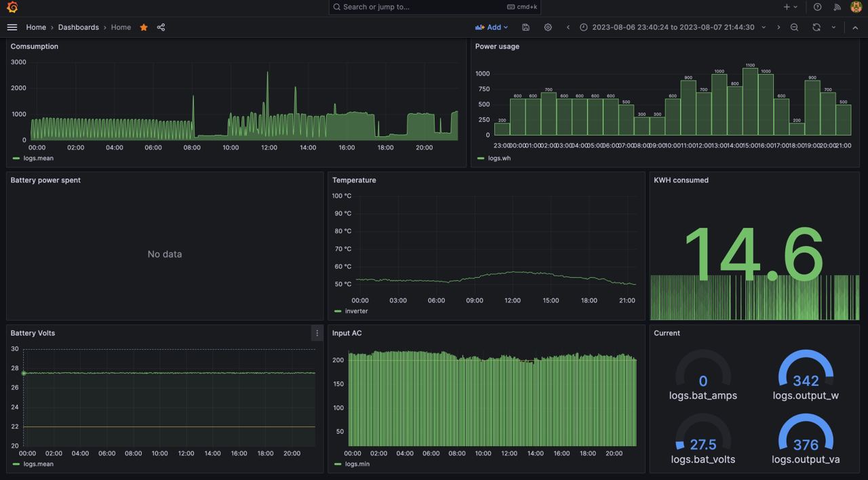868x480 pixels.
Task: Click the green color swatch of Comsumption legend
Action: click(16, 159)
